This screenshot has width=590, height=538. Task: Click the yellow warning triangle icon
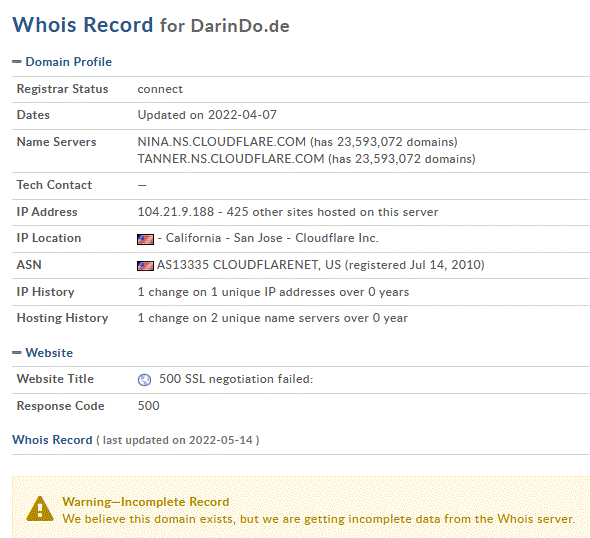(x=40, y=509)
